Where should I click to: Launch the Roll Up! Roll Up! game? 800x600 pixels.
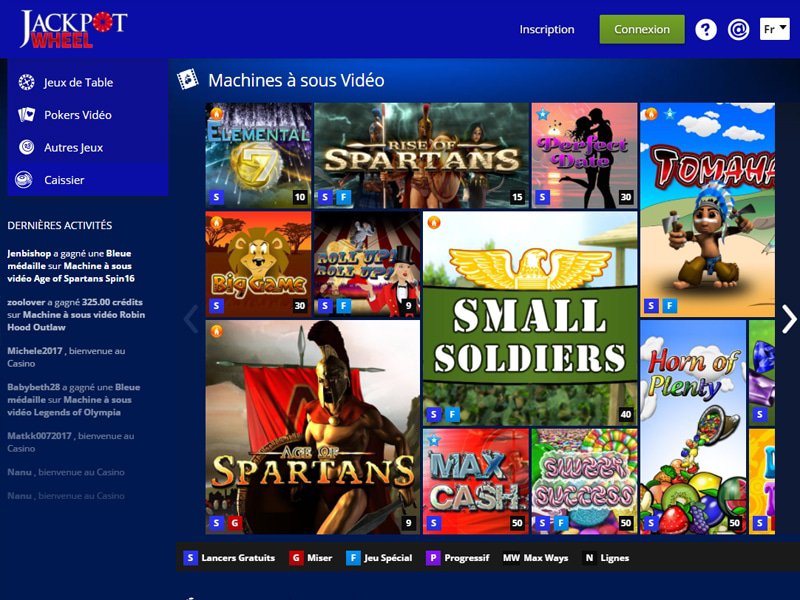367,264
